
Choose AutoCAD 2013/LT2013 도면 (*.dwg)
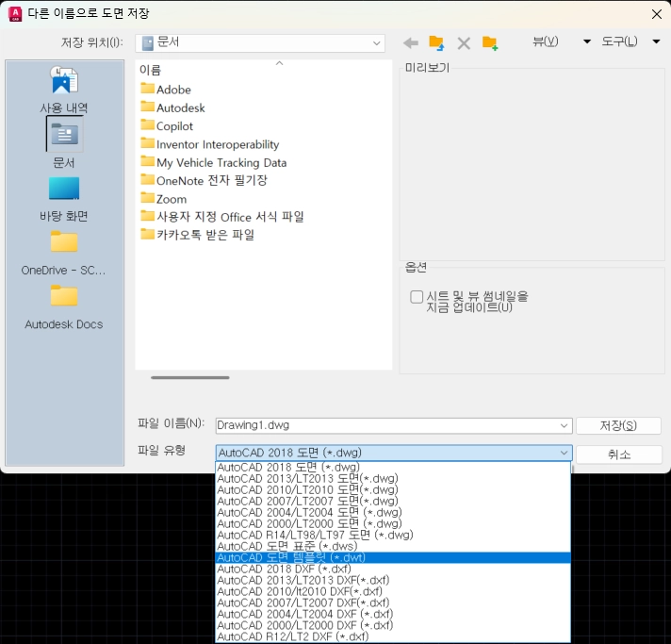(x=393, y=478)
